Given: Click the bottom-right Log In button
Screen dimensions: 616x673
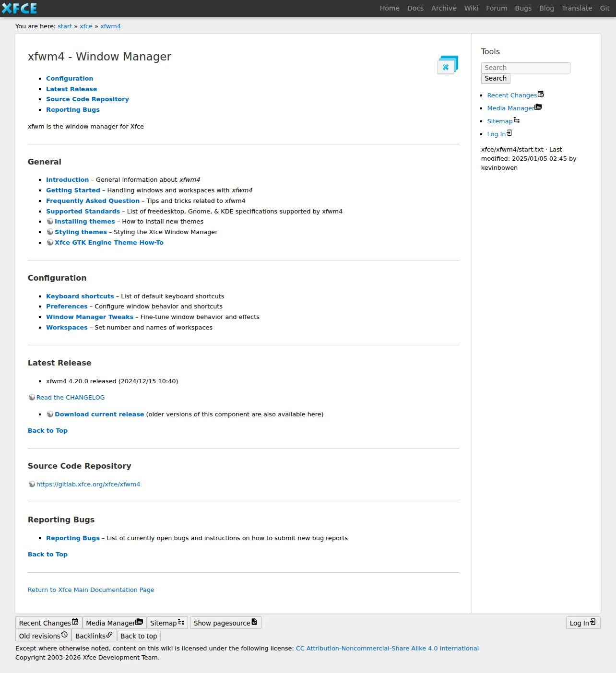Looking at the screenshot, I should pyautogui.click(x=583, y=623).
